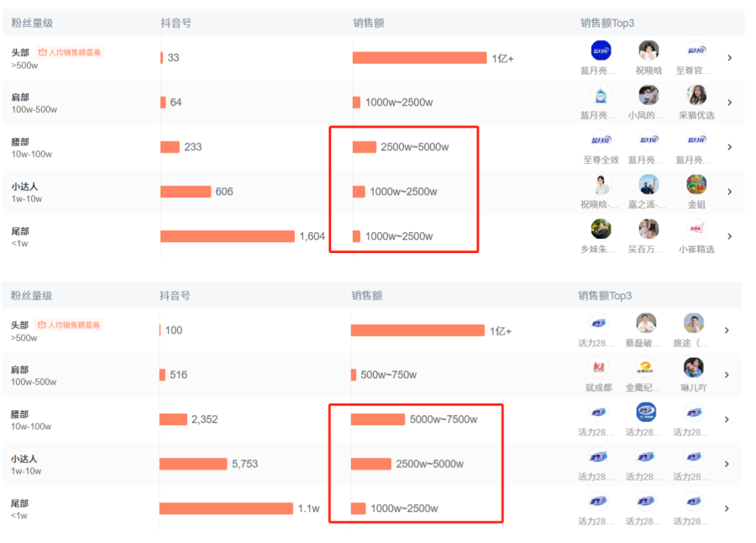Click the 1,604 抖音号 bar in top table

pos(228,236)
